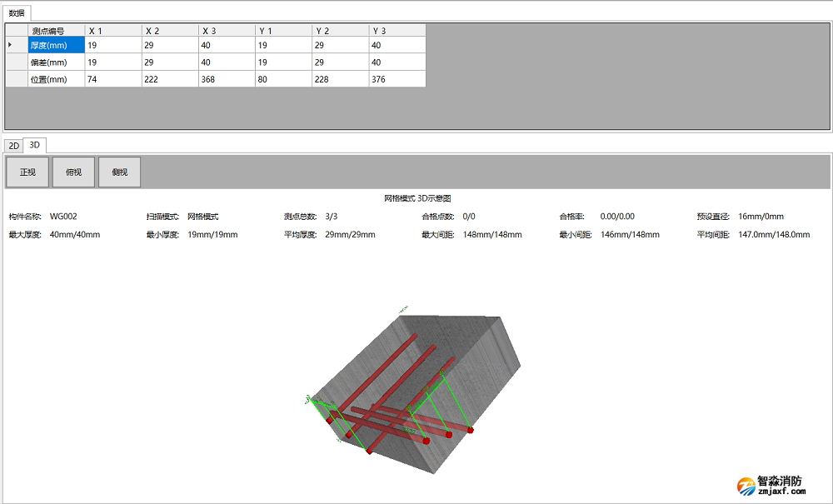Click the Y 2 column header
The image size is (833, 504).
click(340, 30)
